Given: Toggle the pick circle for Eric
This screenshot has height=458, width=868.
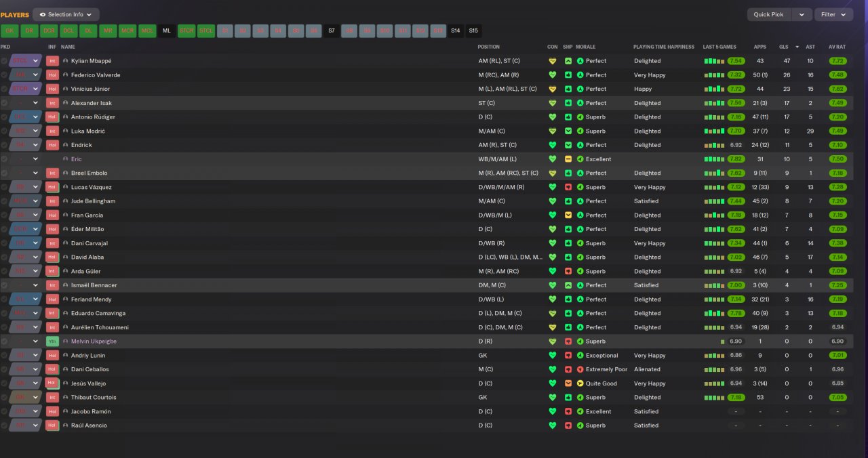Looking at the screenshot, I should coord(4,159).
